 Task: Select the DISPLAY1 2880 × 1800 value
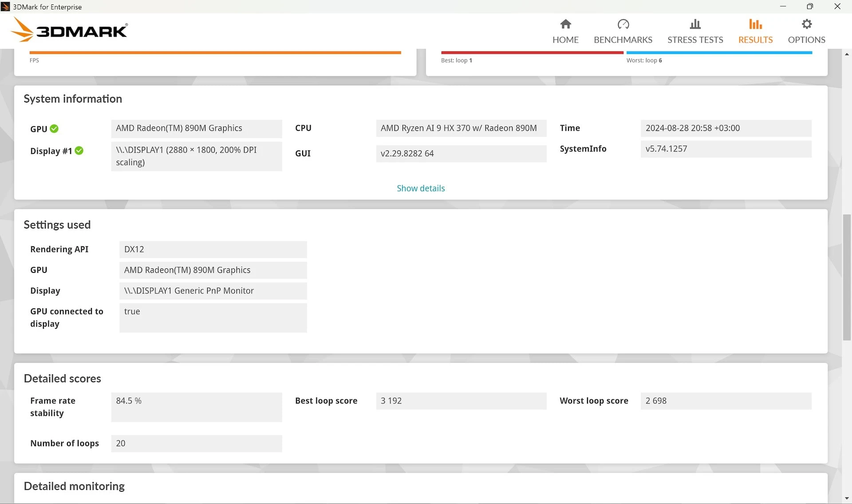(x=197, y=156)
